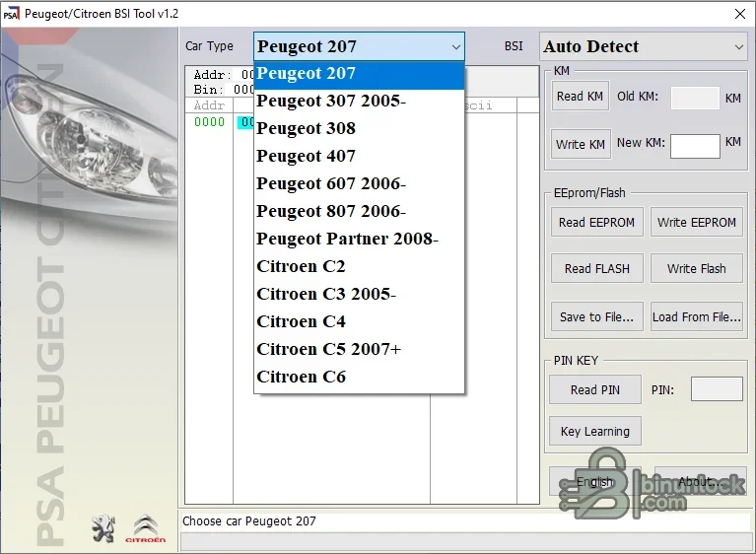Screen dimensions: 756x554
Task: Click the Addr column header in hex view
Action: tap(209, 105)
